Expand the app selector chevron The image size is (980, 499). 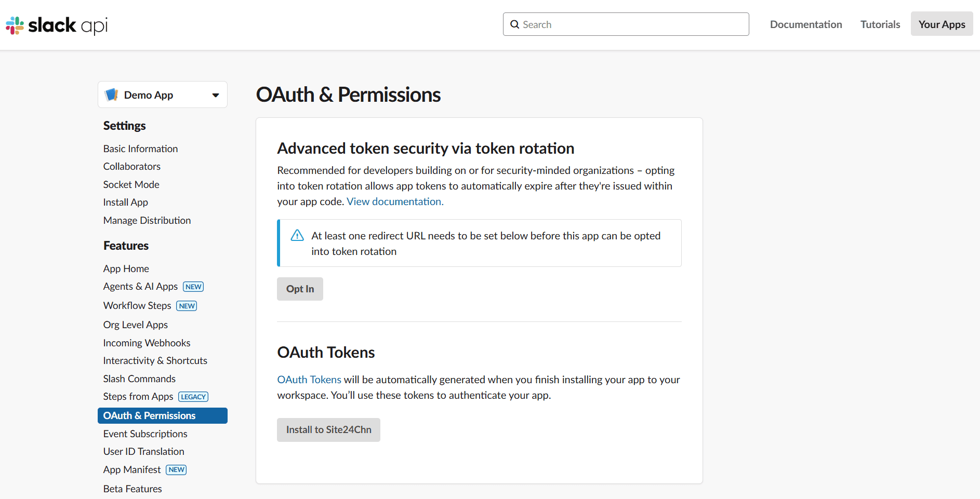(x=215, y=95)
